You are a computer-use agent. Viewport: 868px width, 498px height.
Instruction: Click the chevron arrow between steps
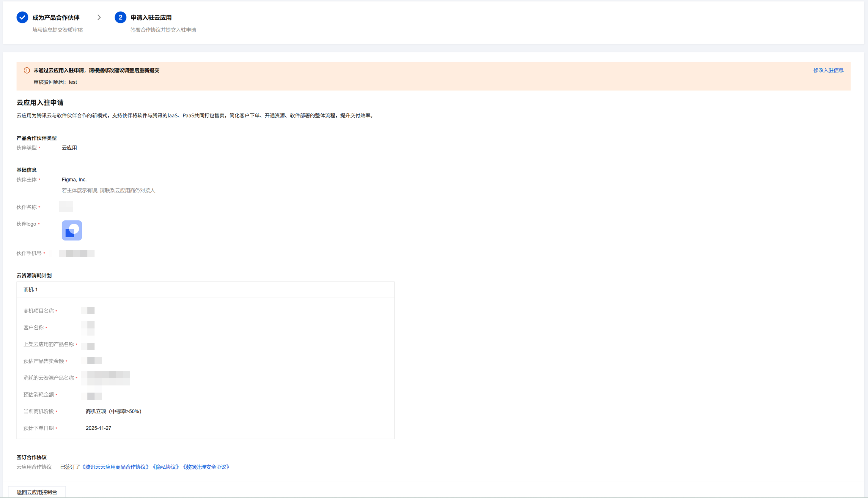coord(99,18)
